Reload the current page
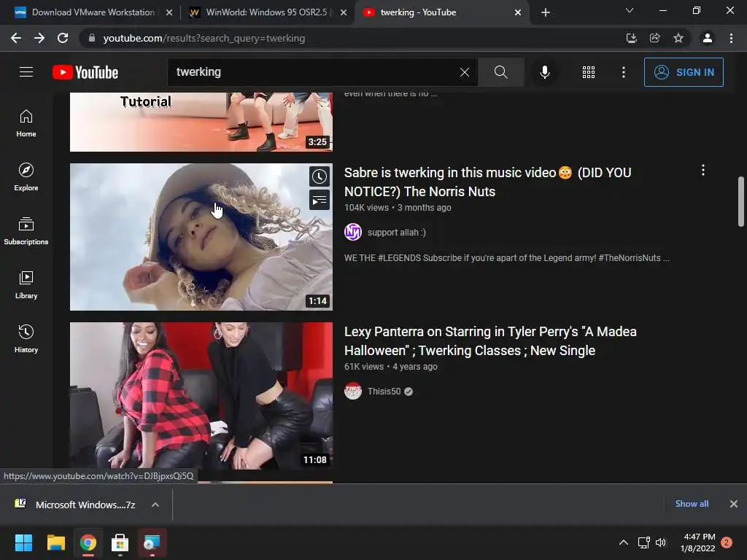Viewport: 747px width, 560px height. pos(63,38)
